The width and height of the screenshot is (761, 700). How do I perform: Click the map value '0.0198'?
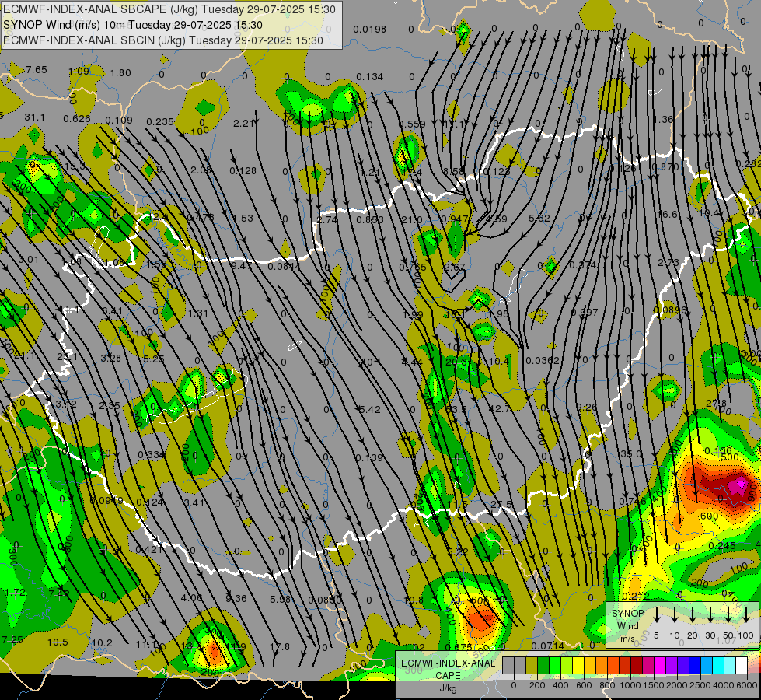[x=370, y=30]
